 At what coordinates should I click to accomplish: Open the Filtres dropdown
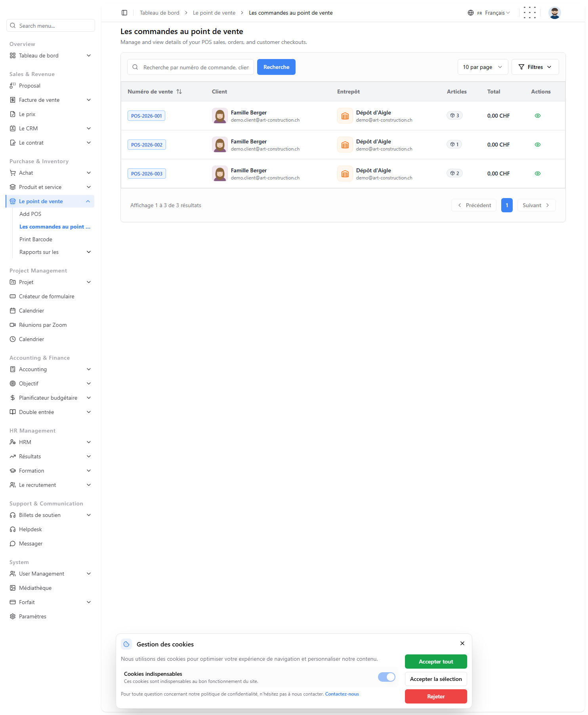pyautogui.click(x=535, y=67)
